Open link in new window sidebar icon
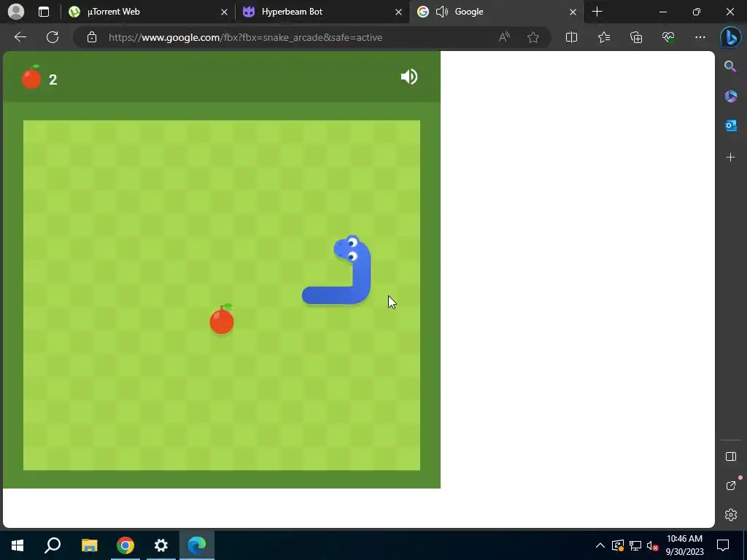The width and height of the screenshot is (747, 560). (x=731, y=485)
